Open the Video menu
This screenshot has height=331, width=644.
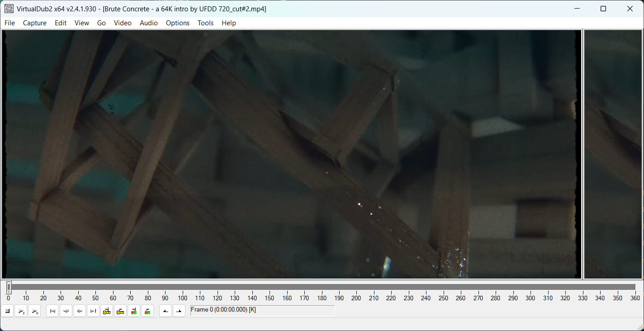123,23
